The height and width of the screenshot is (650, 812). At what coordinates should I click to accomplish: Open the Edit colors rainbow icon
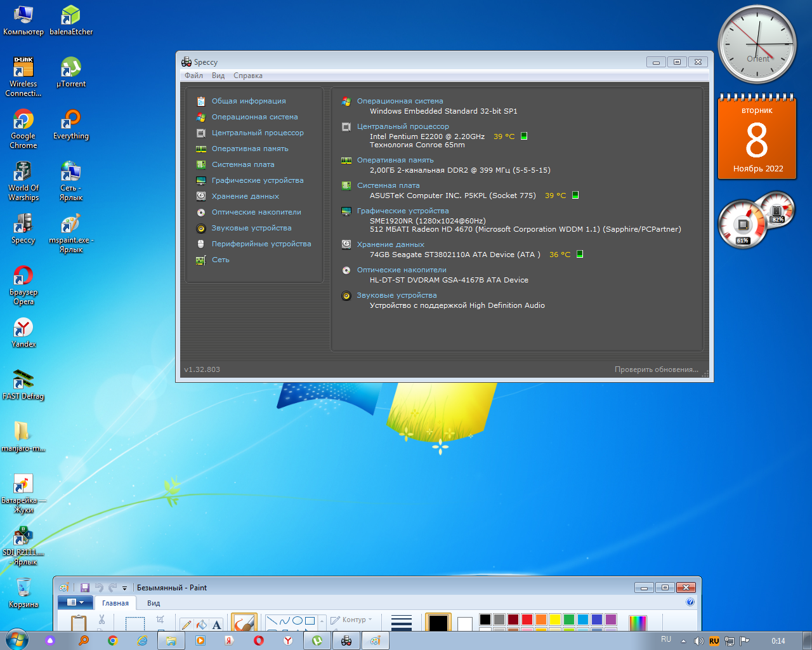(x=638, y=623)
